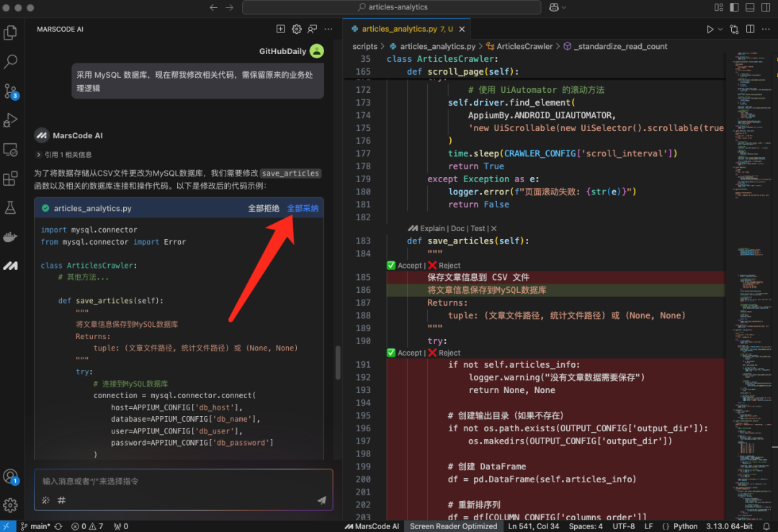
Task: Open the Docker whale view
Action: click(10, 237)
